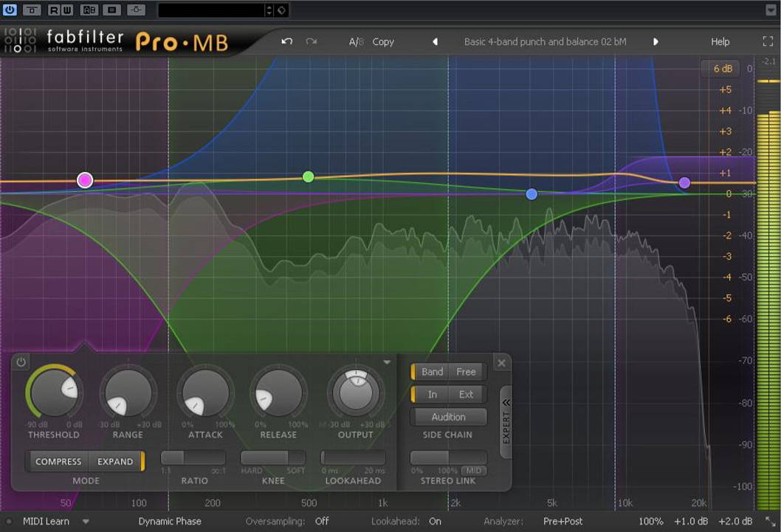
Task: Click the host preset up/down stepper arrows
Action: click(269, 10)
